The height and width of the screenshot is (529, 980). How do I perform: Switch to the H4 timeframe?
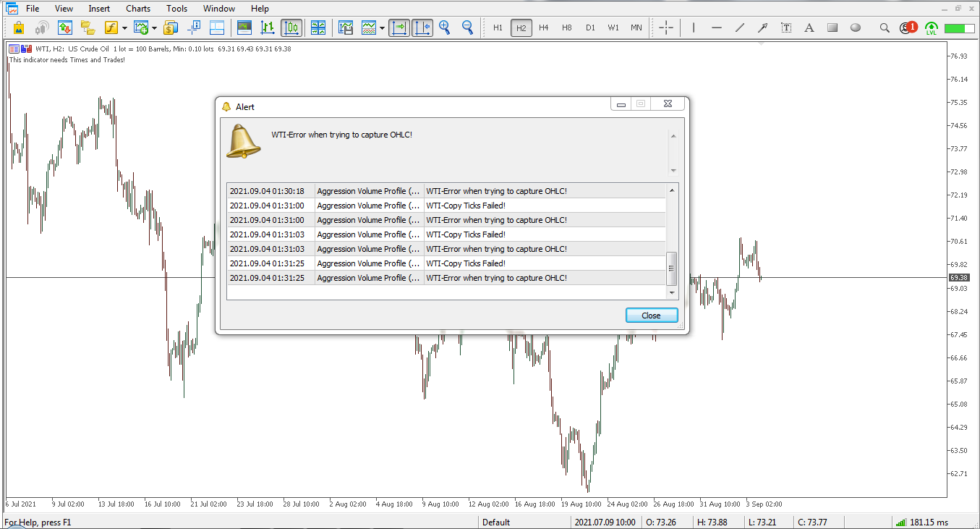coord(544,28)
